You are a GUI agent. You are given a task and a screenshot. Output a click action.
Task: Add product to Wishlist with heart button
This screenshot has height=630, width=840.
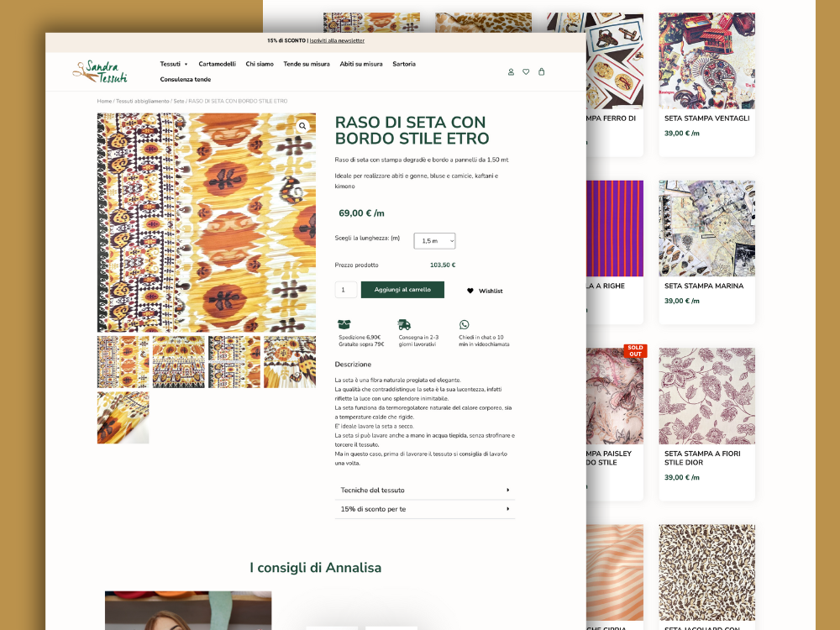click(x=485, y=291)
